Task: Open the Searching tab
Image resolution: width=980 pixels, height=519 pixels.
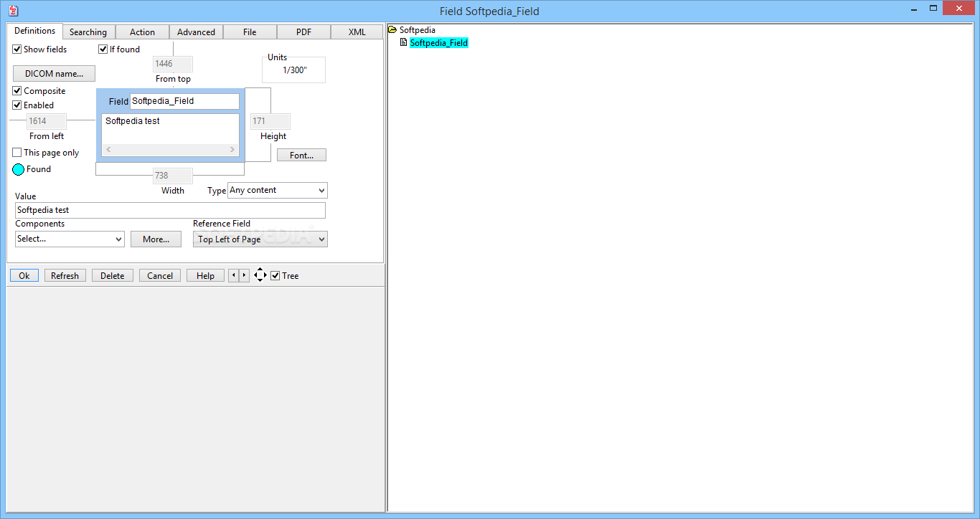Action: click(x=88, y=32)
